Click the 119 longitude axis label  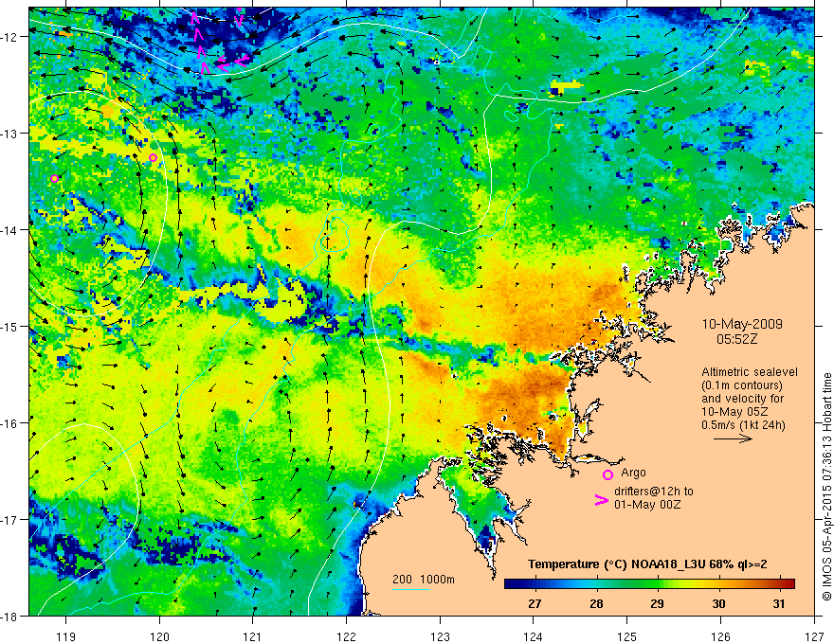click(66, 636)
